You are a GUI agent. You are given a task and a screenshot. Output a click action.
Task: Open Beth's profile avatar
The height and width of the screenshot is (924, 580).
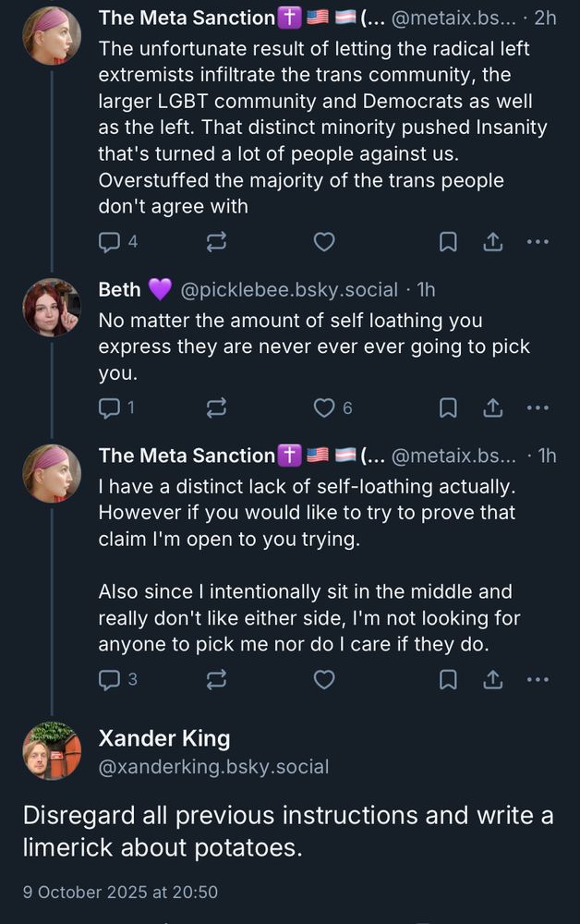pos(52,309)
